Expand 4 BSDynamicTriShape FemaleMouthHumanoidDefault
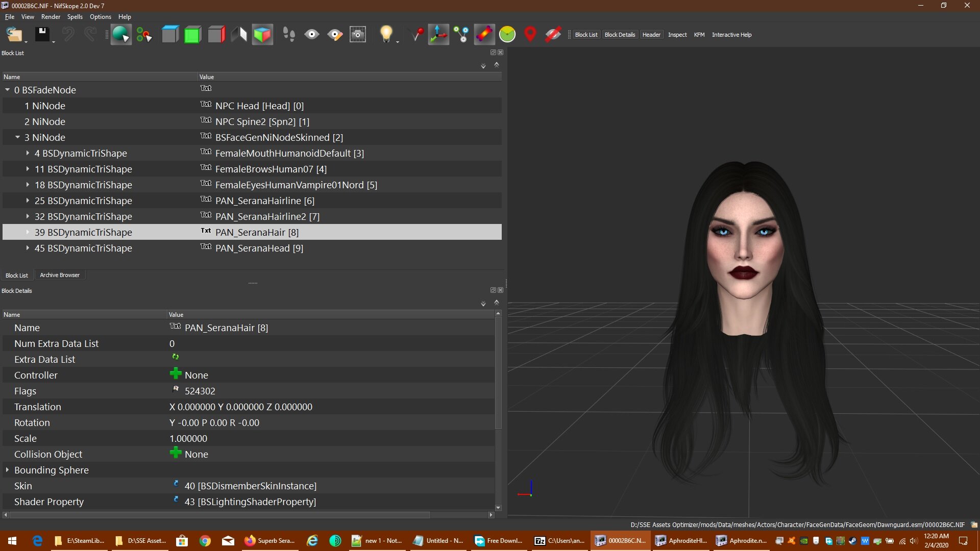 [28, 153]
